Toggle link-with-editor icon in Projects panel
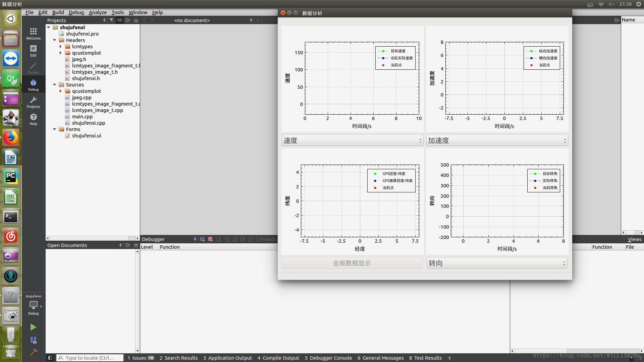 click(x=120, y=20)
